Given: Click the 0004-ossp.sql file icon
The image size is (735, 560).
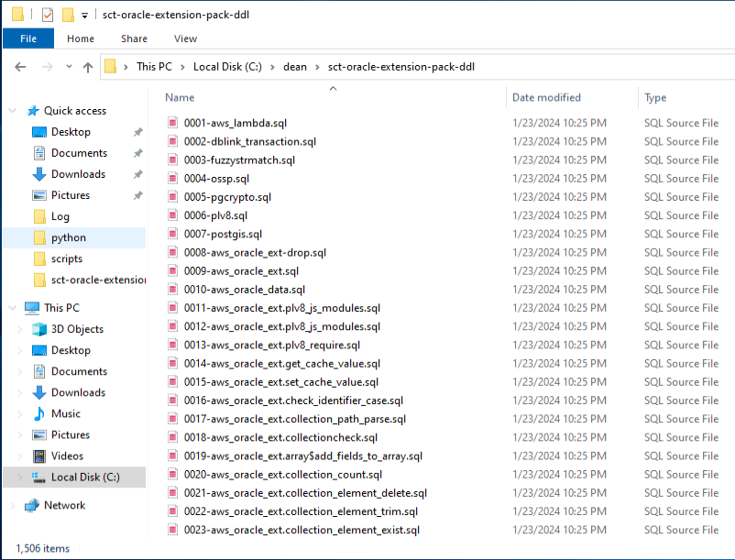Looking at the screenshot, I should pyautogui.click(x=172, y=179).
